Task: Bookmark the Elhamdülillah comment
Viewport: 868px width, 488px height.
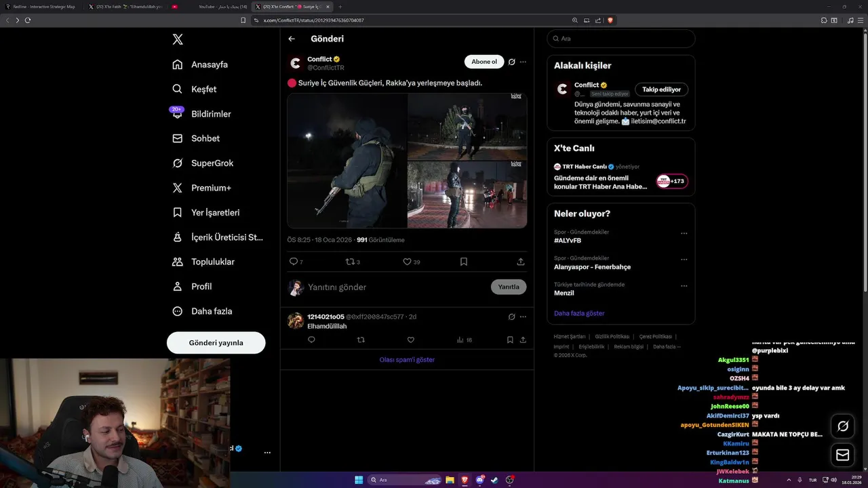Action: click(x=510, y=340)
